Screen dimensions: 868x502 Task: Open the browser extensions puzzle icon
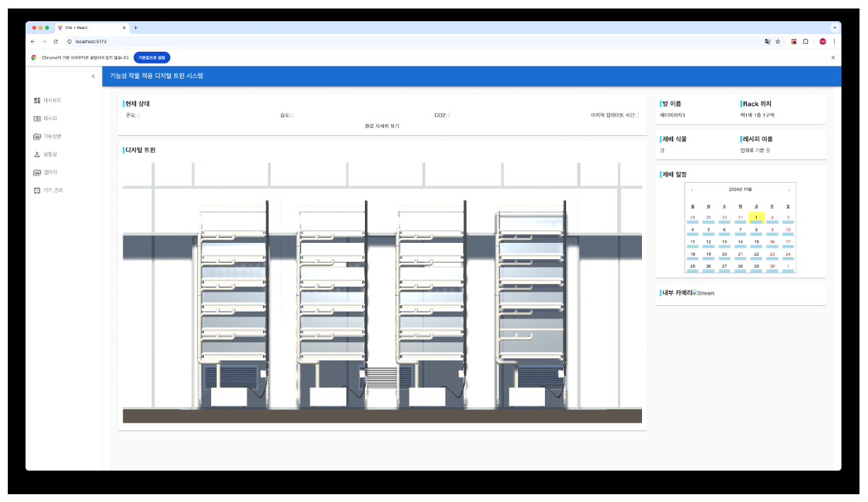click(x=806, y=42)
